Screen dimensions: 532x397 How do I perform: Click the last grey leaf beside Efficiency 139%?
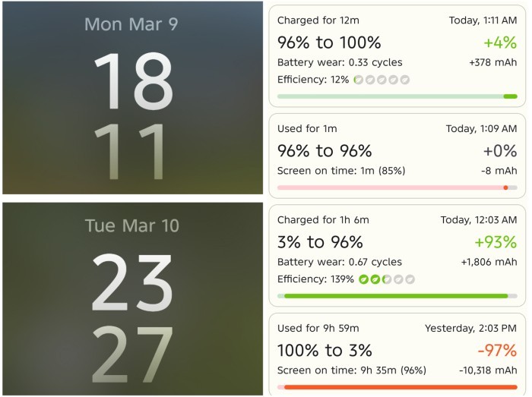click(x=410, y=279)
